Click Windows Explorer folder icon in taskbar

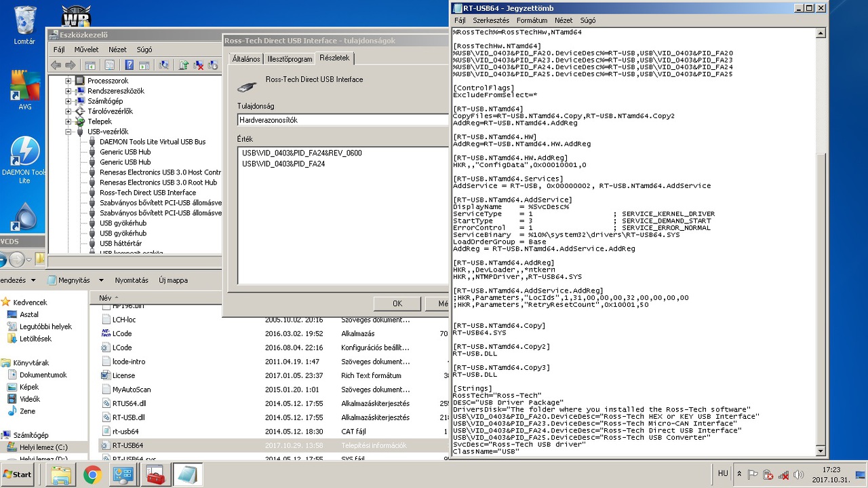point(61,474)
